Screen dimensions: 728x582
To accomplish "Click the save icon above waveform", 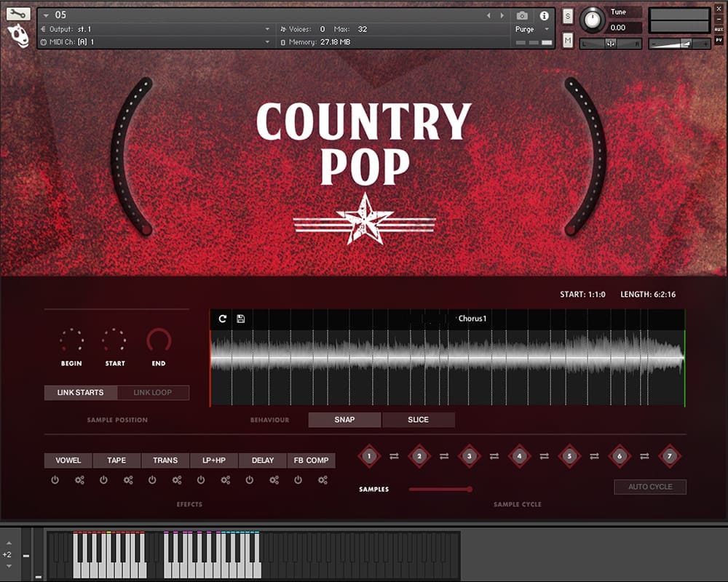I will coord(241,319).
